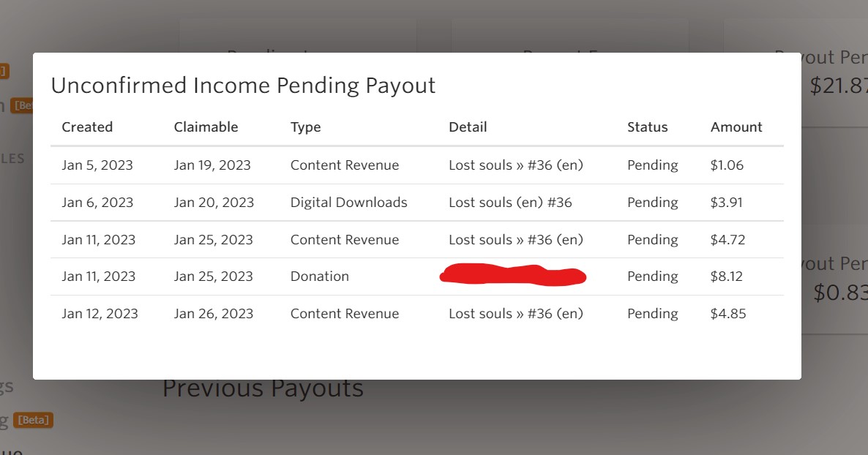Click the $21.87 payout figure in background

(839, 86)
